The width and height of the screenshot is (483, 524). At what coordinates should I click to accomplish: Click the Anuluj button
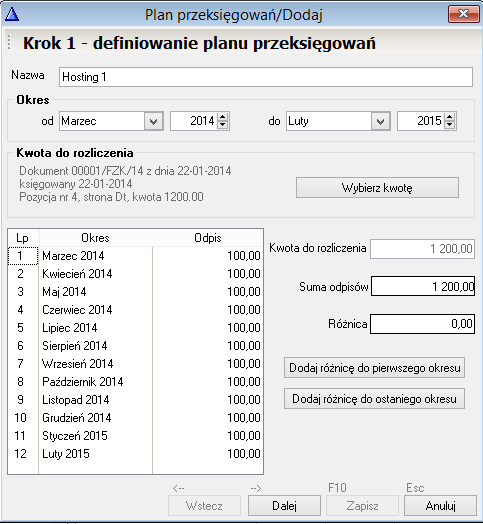point(440,506)
